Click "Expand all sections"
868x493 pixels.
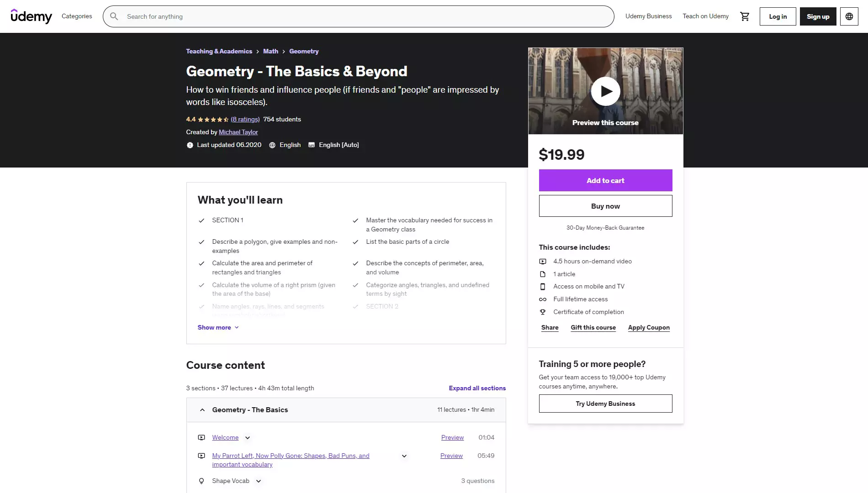coord(476,388)
